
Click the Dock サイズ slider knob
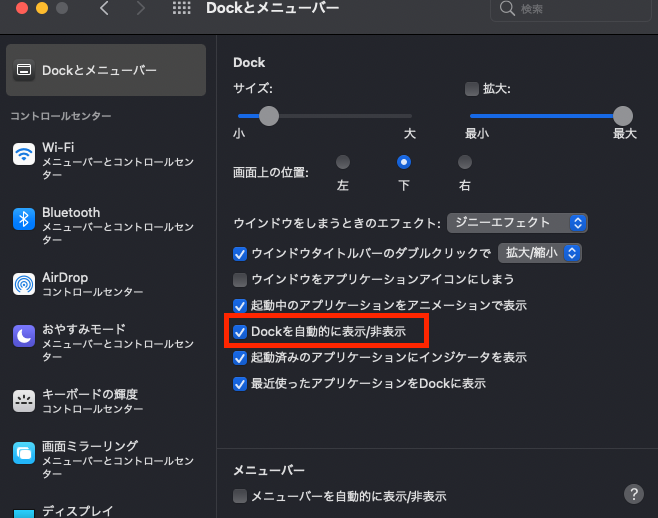tap(269, 116)
